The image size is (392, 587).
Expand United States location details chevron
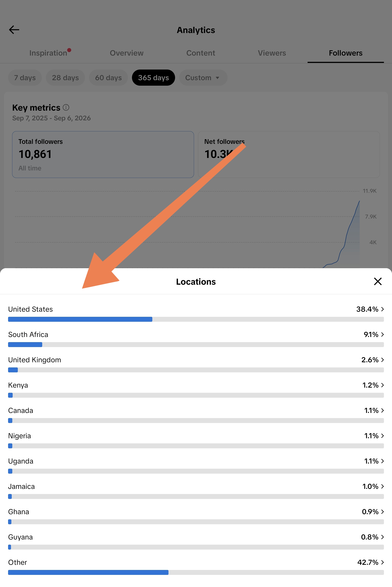(382, 309)
